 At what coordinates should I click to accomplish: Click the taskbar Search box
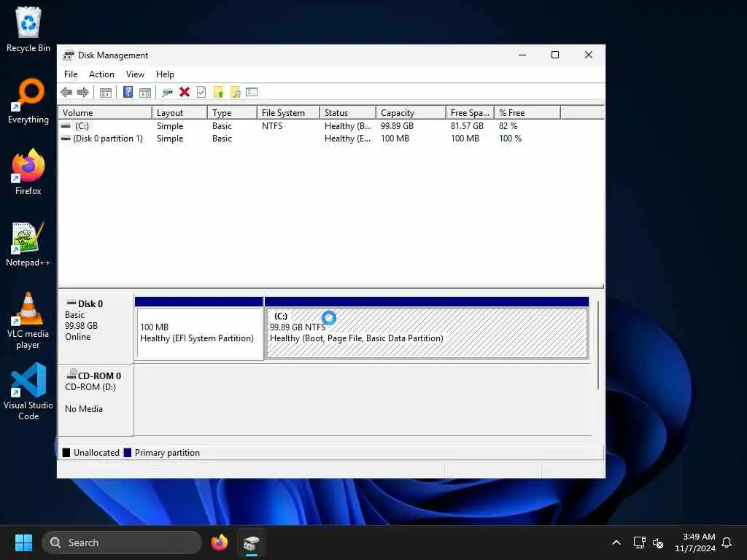pyautogui.click(x=122, y=542)
